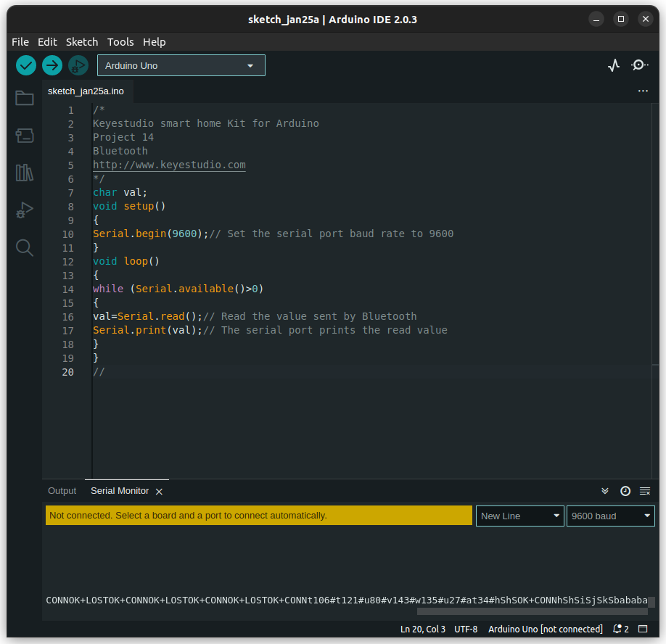Image resolution: width=666 pixels, height=644 pixels.
Task: Click line number 14 in the gutter
Action: pos(68,289)
